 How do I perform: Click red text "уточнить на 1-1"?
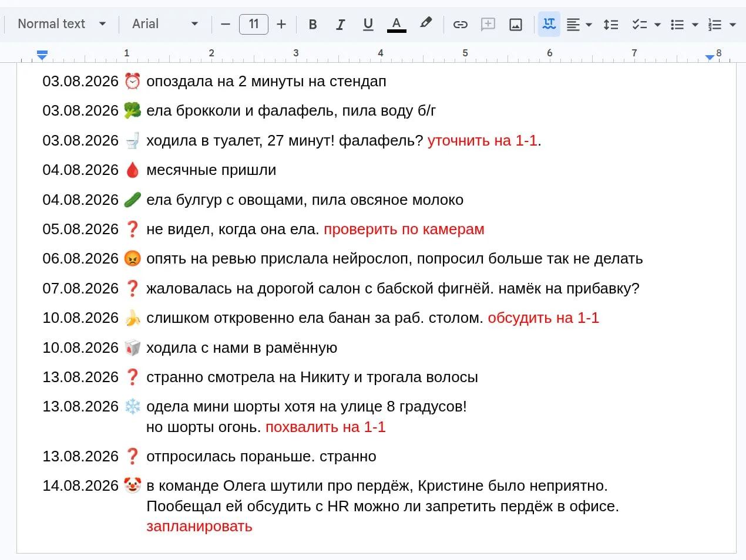tap(482, 140)
